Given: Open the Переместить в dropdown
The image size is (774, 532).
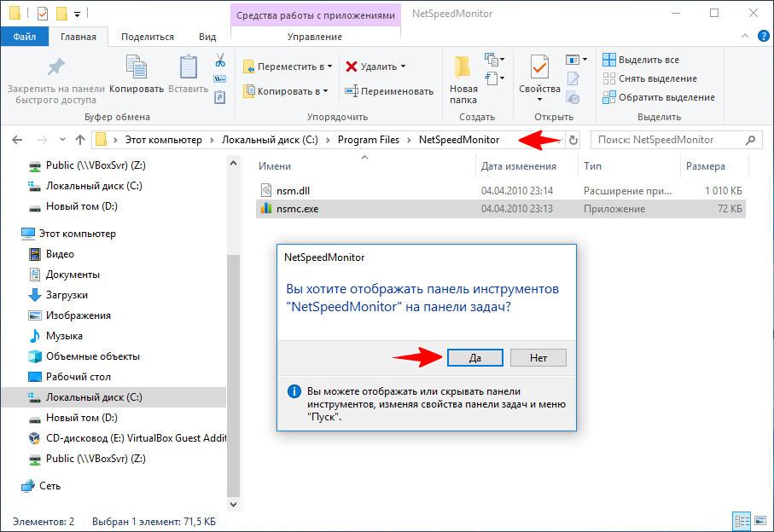Looking at the screenshot, I should pyautogui.click(x=288, y=66).
